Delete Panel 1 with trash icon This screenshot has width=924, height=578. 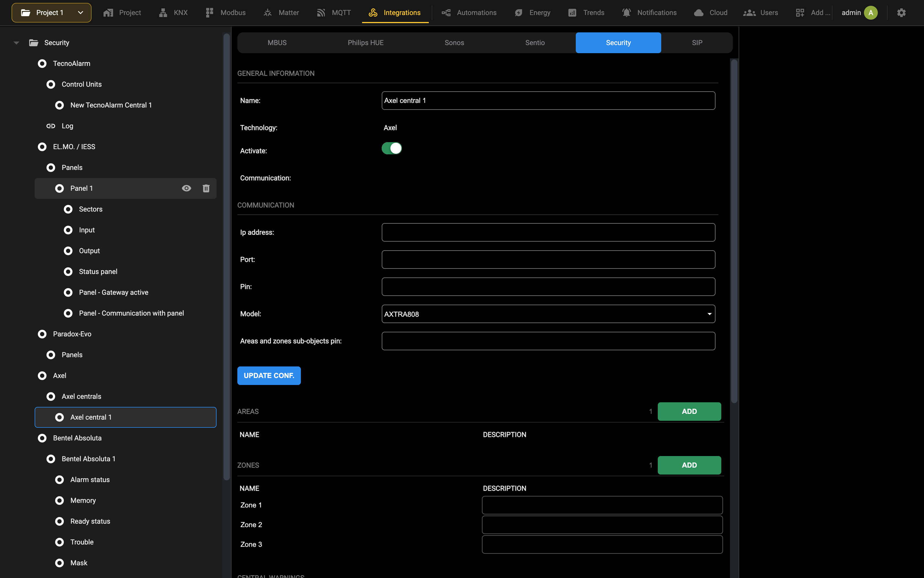206,188
